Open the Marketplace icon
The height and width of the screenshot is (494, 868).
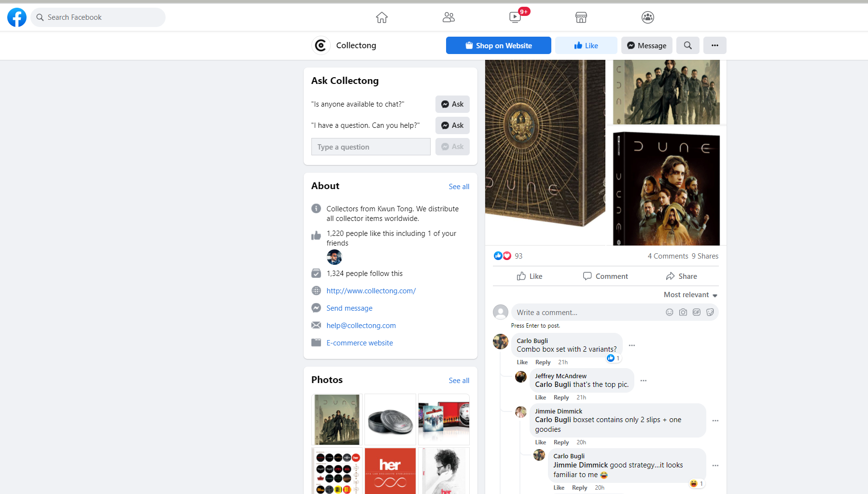coord(581,17)
